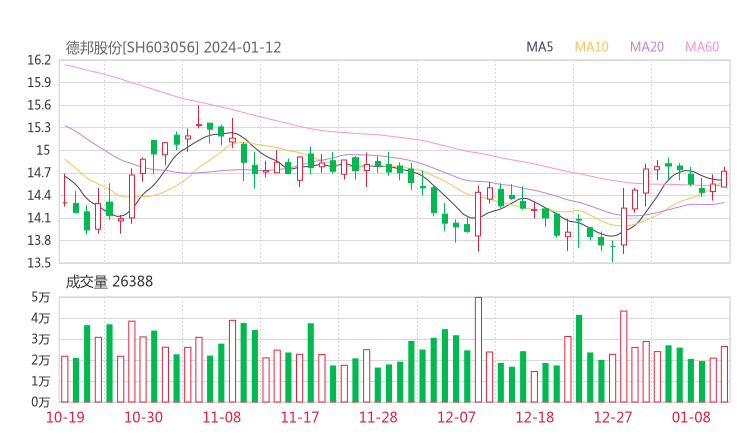Click the 10-30 date axis label
The height and width of the screenshot is (440, 740).
coord(143,417)
